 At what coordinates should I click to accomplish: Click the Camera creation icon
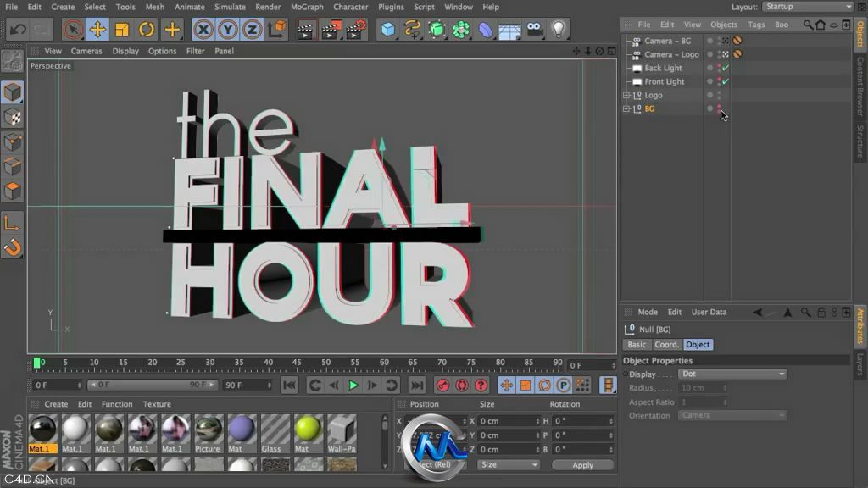[534, 30]
